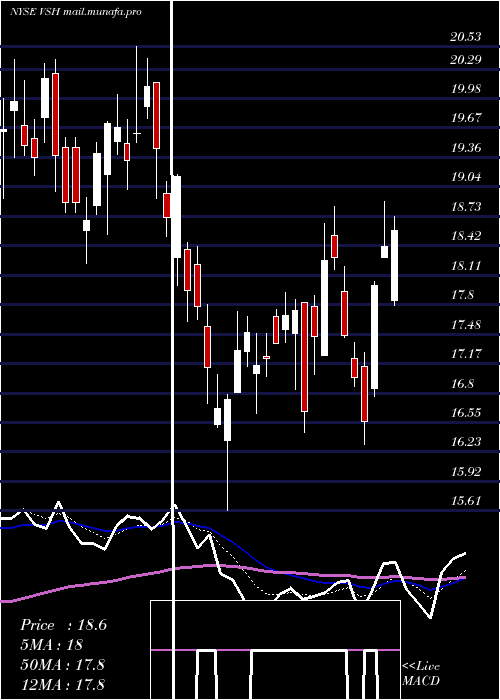
Task: Click the Price : 18.6 readout
Action: pyautogui.click(x=63, y=625)
